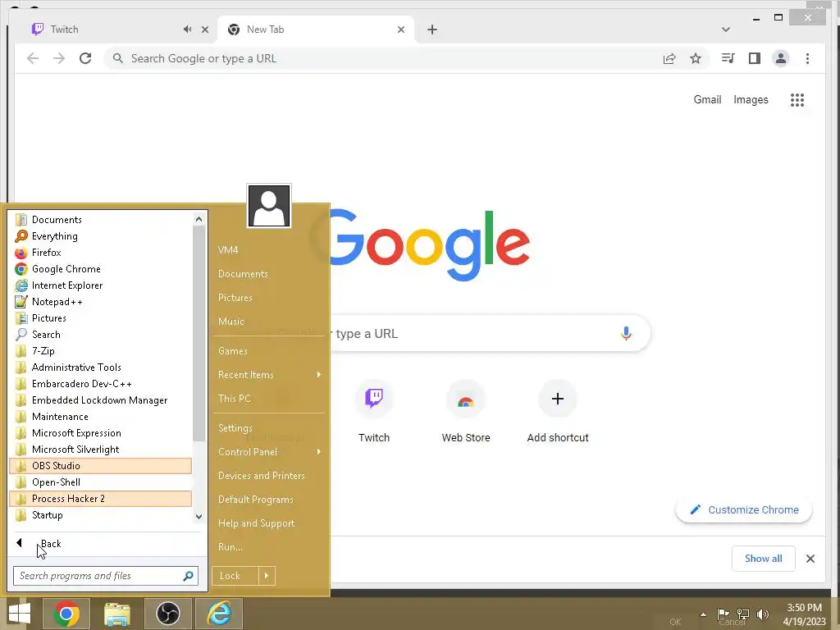Viewport: 840px width, 630px height.
Task: Expand the Process Hacker 2 folder
Action: click(x=101, y=499)
